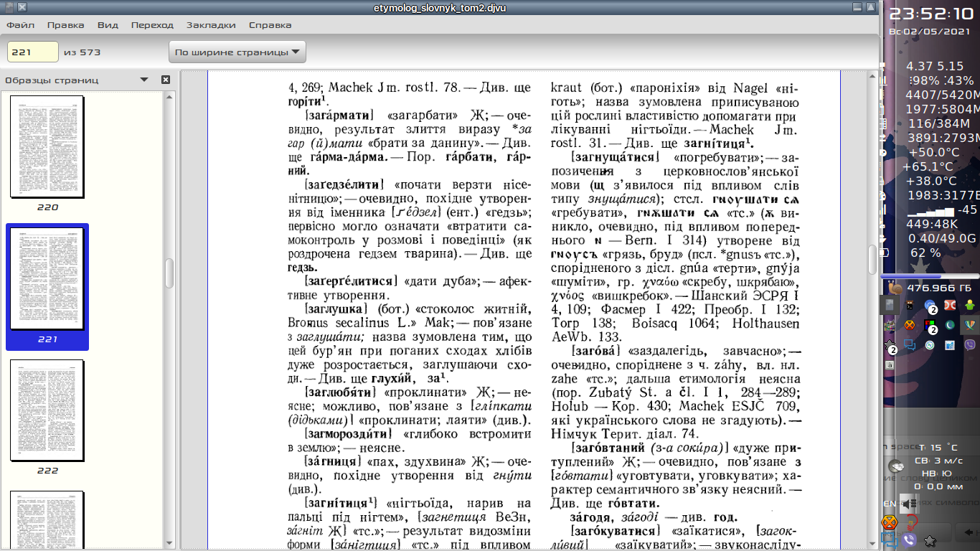980x551 pixels.
Task: Click the thumbnail sidebar scrollbar handle
Action: (x=169, y=273)
